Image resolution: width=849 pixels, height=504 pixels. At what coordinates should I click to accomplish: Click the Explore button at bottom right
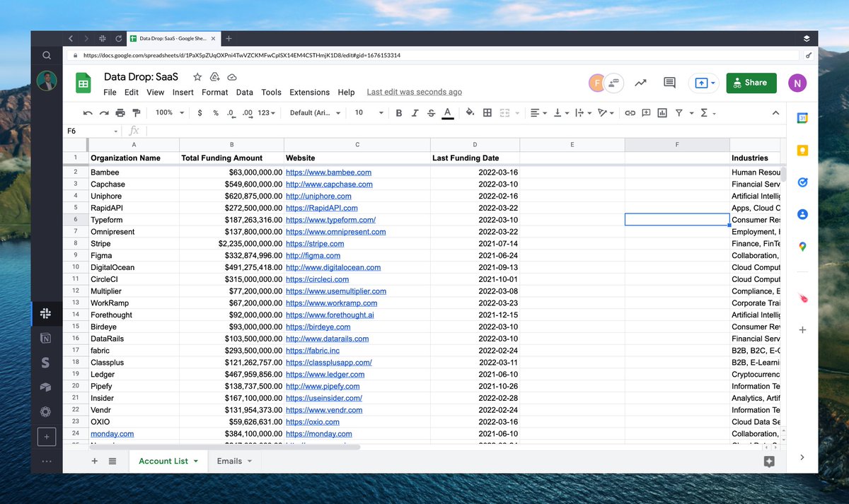pyautogui.click(x=769, y=462)
